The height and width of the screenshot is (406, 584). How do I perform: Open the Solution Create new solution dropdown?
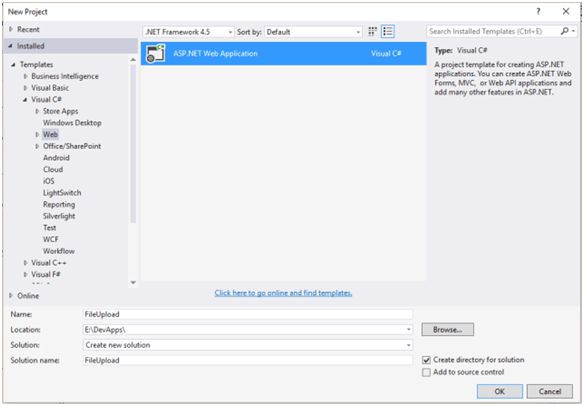[248, 345]
